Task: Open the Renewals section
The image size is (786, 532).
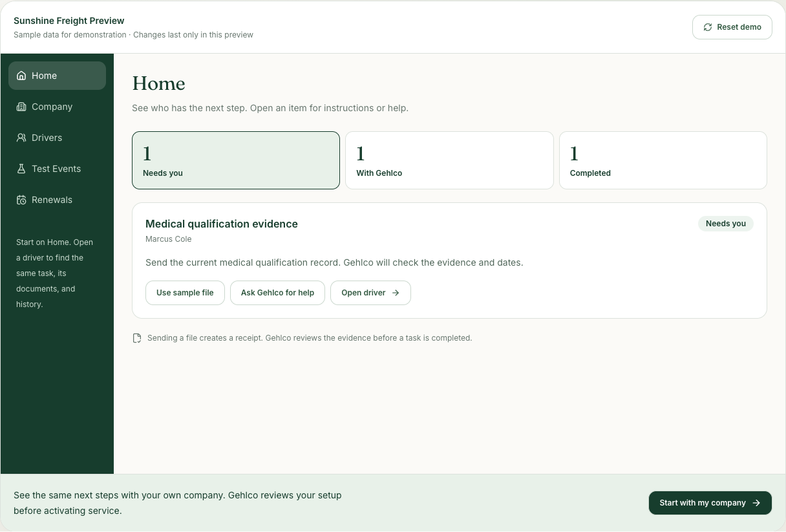Action: tap(57, 200)
